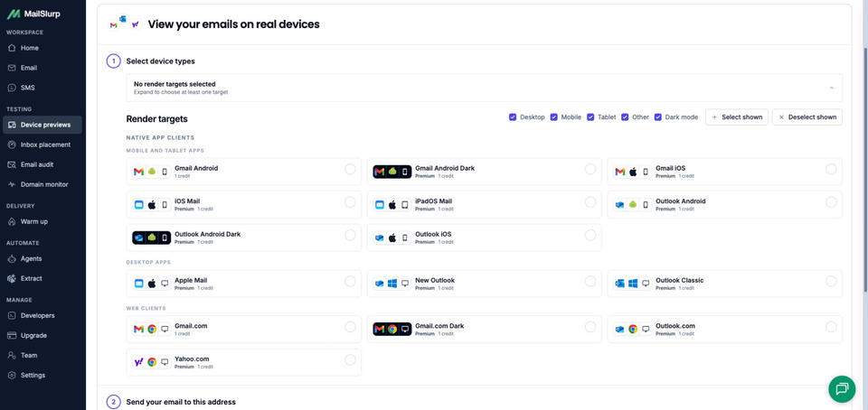Image resolution: width=868 pixels, height=410 pixels.
Task: Open Domain monitor in sidebar
Action: tap(42, 184)
